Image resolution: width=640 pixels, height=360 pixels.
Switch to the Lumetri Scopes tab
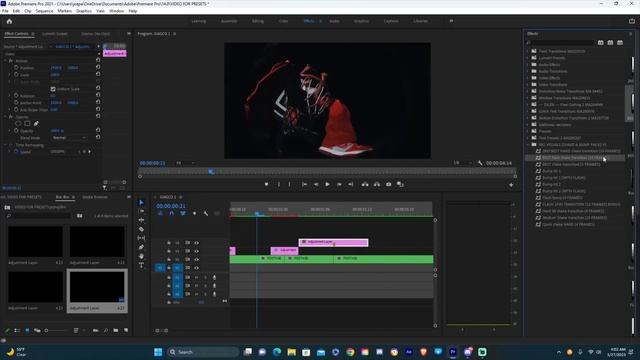click(55, 34)
